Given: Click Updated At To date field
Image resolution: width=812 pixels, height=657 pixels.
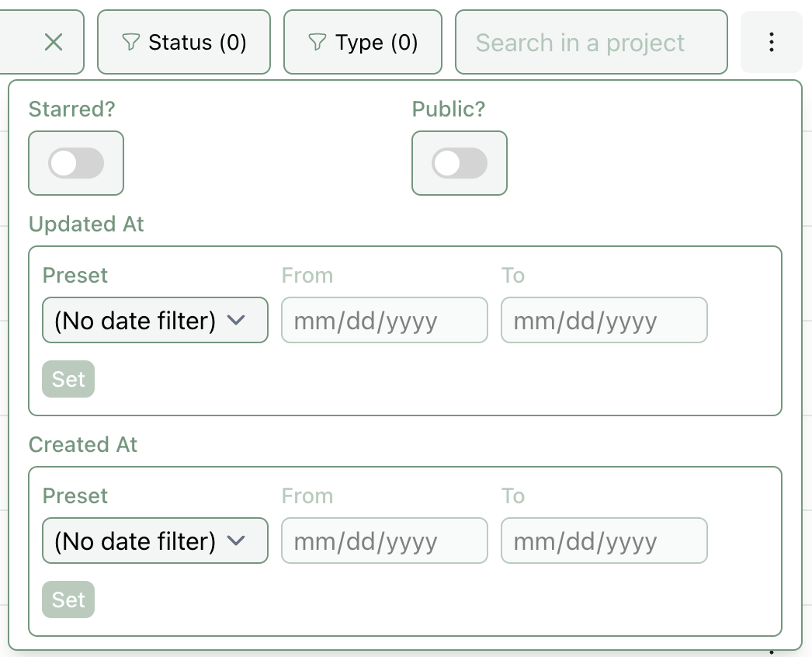Looking at the screenshot, I should click(x=604, y=320).
